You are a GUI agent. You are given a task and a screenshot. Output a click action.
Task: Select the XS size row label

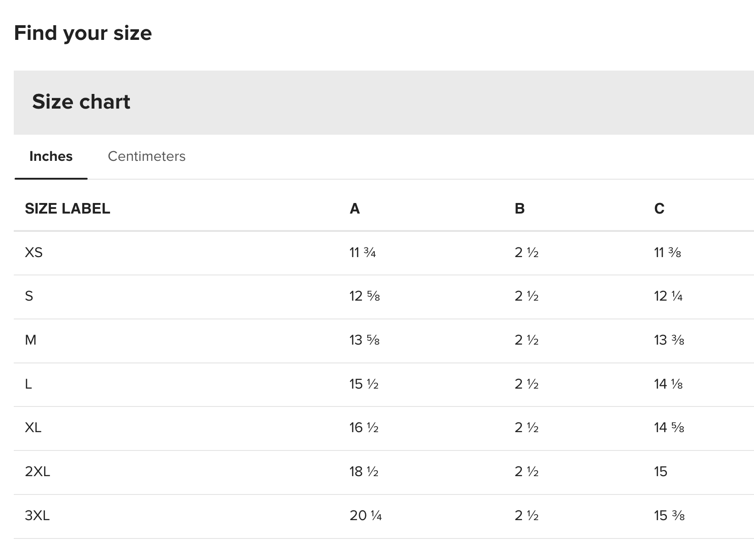[x=33, y=253]
